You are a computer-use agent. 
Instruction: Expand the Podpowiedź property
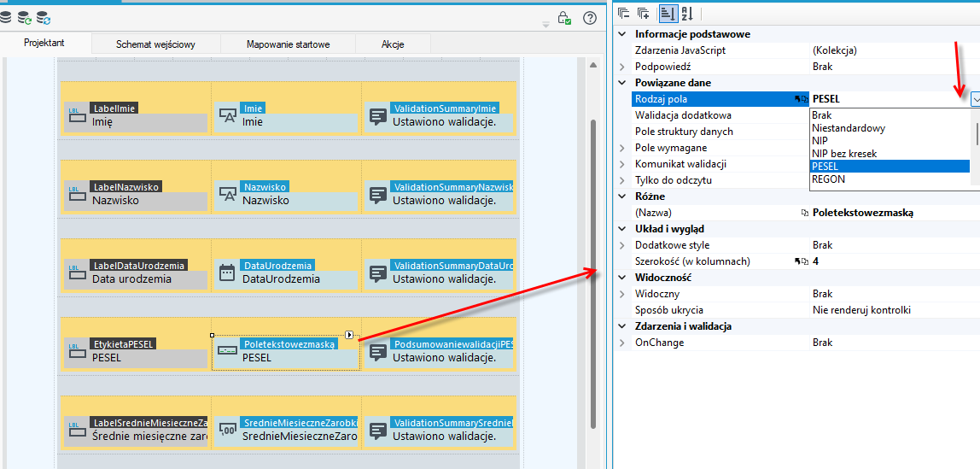click(621, 67)
